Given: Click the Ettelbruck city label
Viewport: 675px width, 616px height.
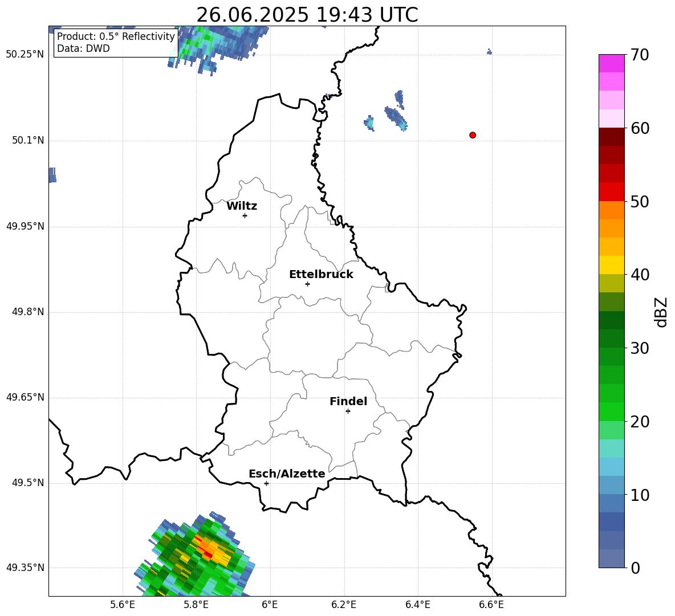Looking at the screenshot, I should [321, 275].
